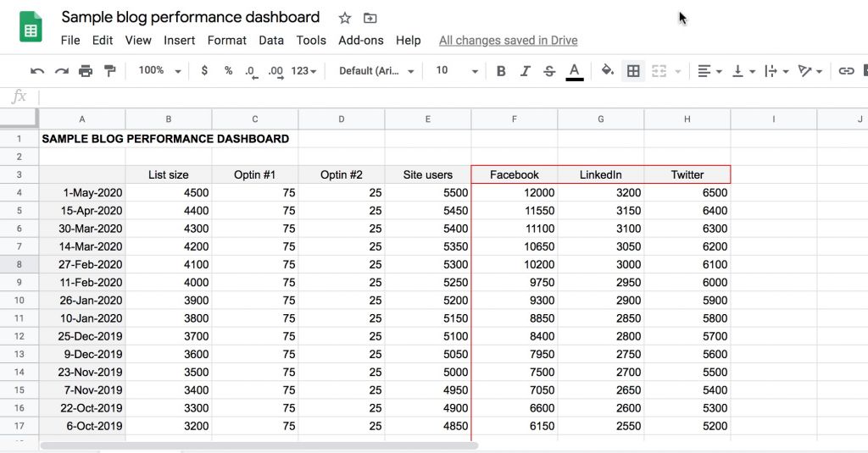
Task: Open the font size 10 dropdown
Action: 457,70
